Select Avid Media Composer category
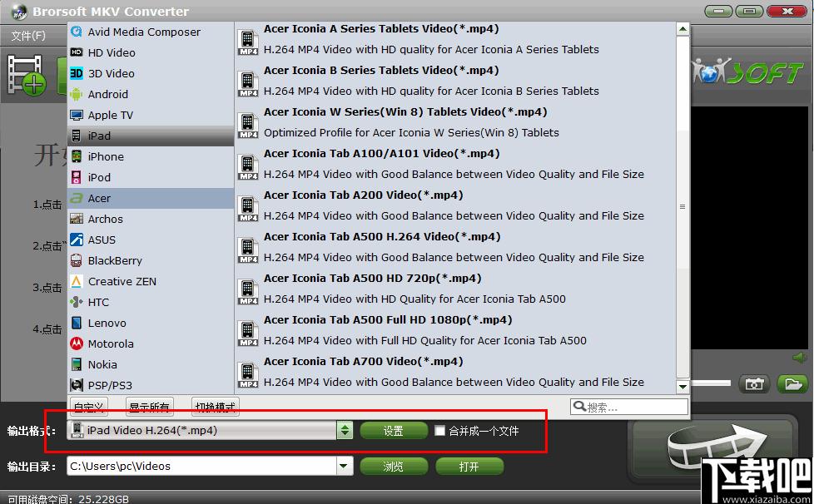 tap(151, 32)
